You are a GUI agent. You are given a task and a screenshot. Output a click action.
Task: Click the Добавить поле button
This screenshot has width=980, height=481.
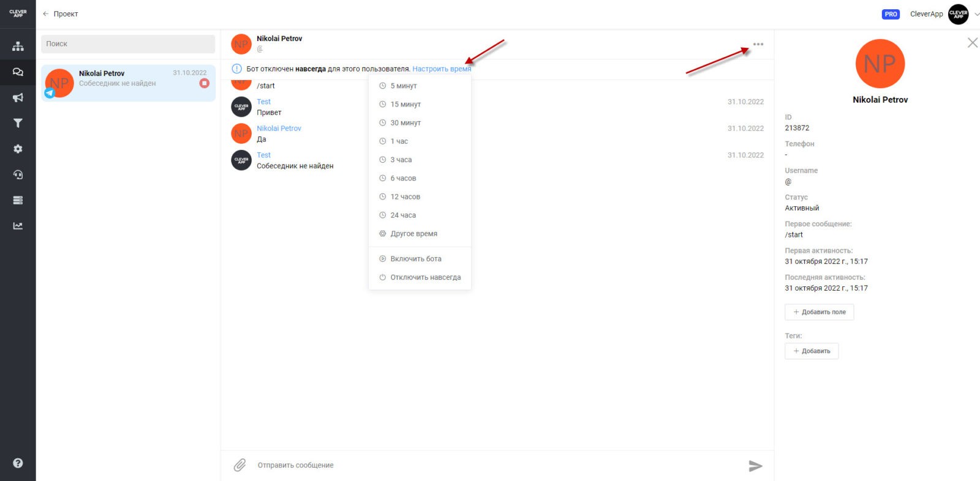click(x=819, y=312)
